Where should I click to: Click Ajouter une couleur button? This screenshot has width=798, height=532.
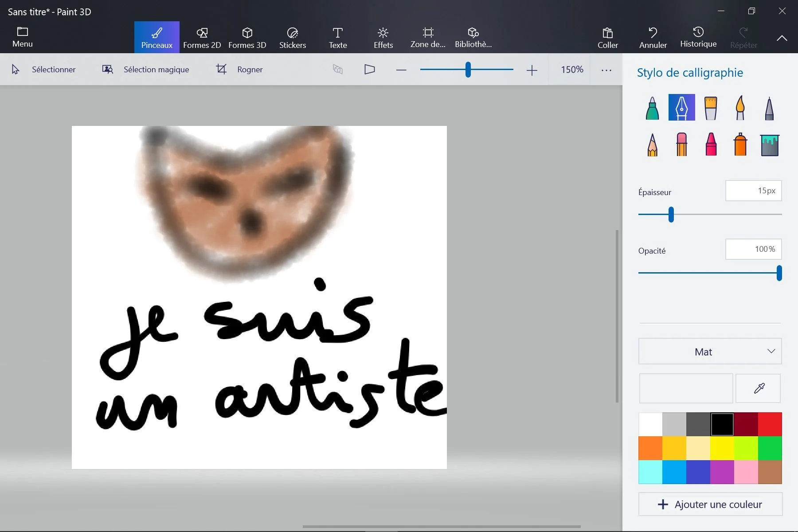[x=710, y=505]
